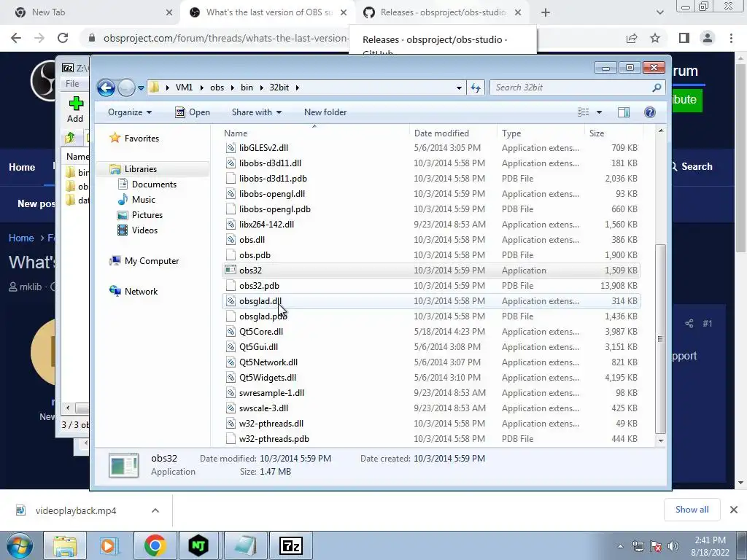Click Add button in 7-Zip window

pyautogui.click(x=75, y=109)
